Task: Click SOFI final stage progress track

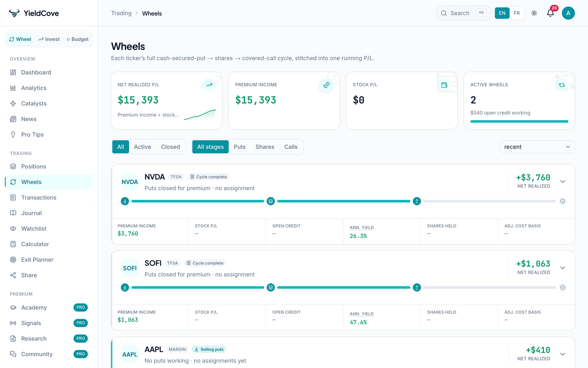Action: (x=490, y=287)
